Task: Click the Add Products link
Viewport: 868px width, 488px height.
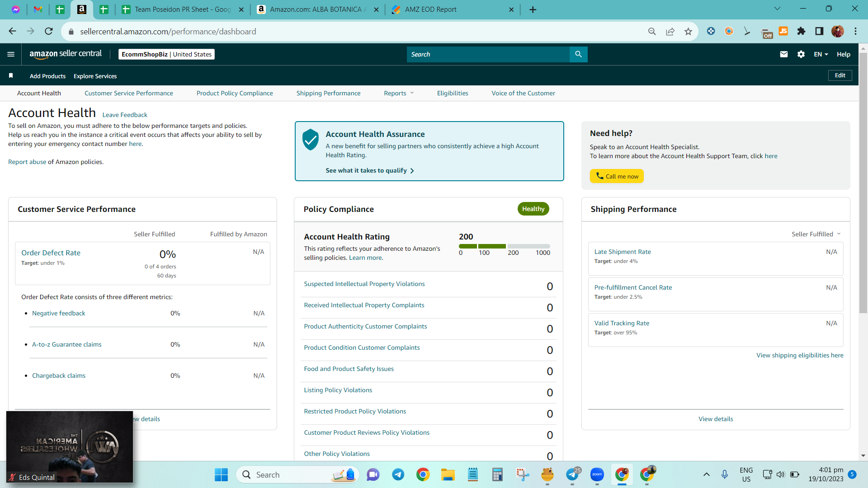Action: coord(47,76)
